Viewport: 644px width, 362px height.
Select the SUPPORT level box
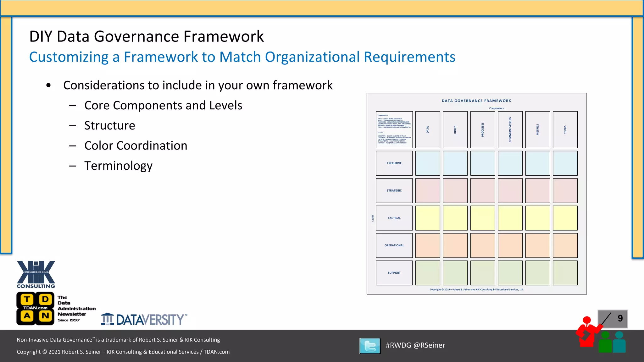(x=394, y=273)
